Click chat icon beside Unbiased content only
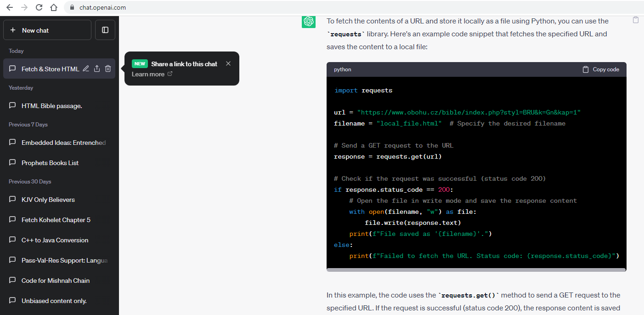Screen dimensions: 644x315 (12, 301)
